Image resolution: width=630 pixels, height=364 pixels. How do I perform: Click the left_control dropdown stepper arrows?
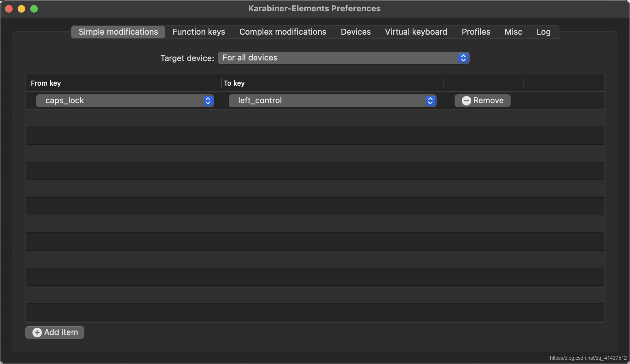tap(430, 101)
